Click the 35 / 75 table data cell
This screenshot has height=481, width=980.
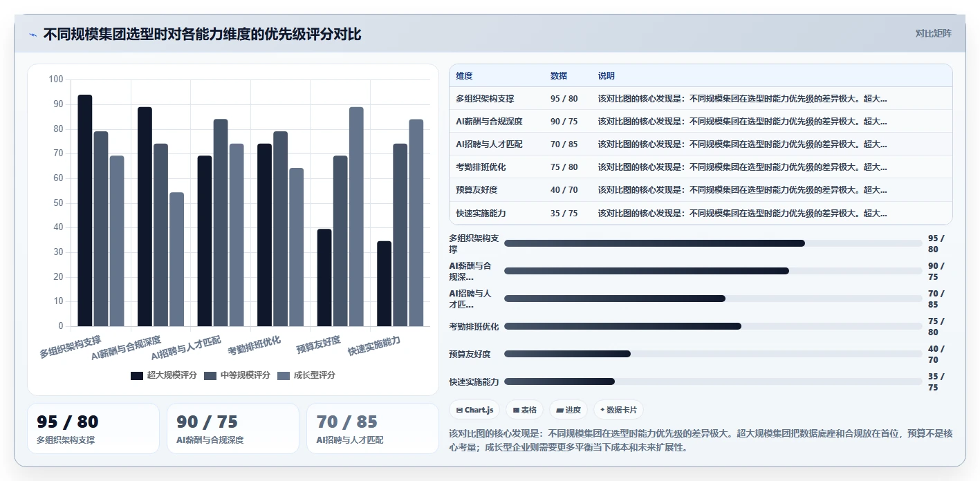tap(564, 214)
